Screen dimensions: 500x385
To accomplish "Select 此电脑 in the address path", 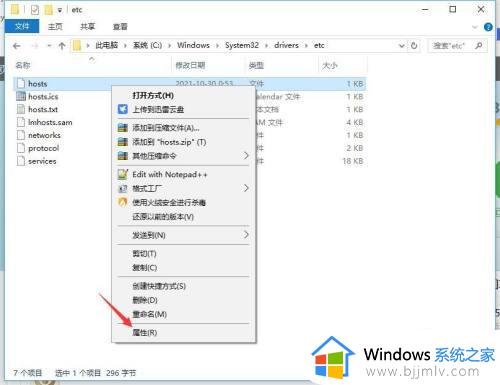I will pos(107,45).
